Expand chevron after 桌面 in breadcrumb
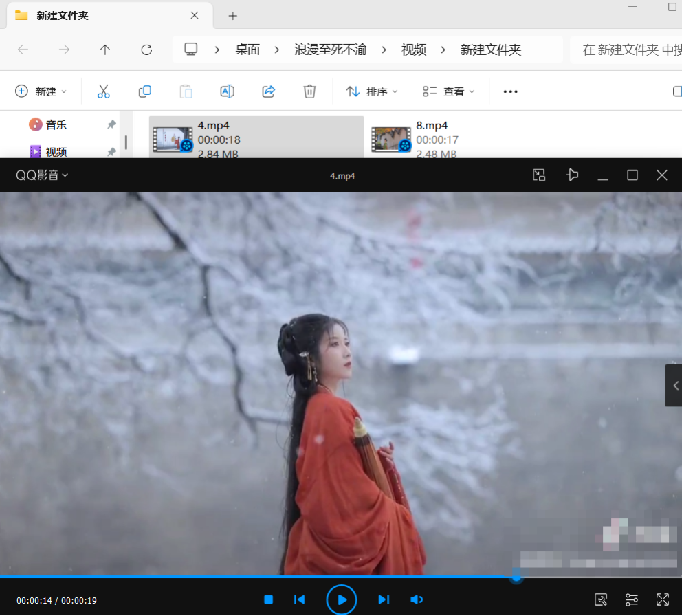682x616 pixels. [276, 49]
